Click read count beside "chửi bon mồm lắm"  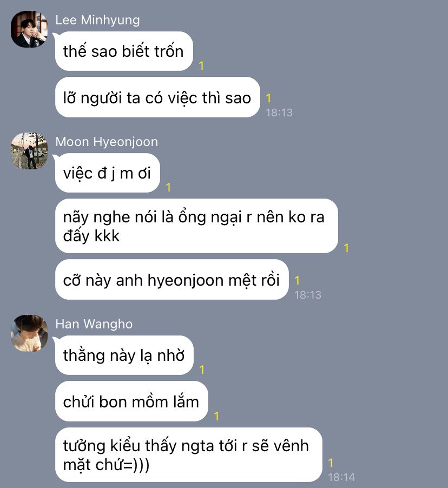[216, 417]
